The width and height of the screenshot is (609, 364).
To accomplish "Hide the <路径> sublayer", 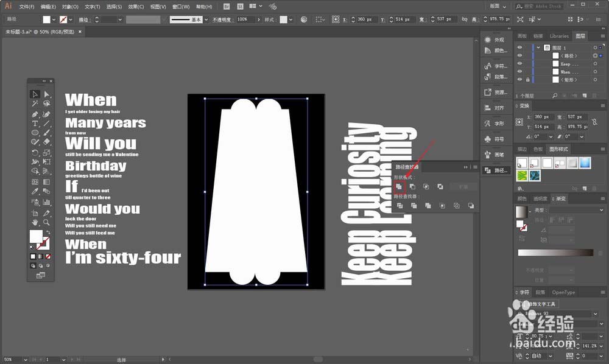I will click(x=519, y=55).
